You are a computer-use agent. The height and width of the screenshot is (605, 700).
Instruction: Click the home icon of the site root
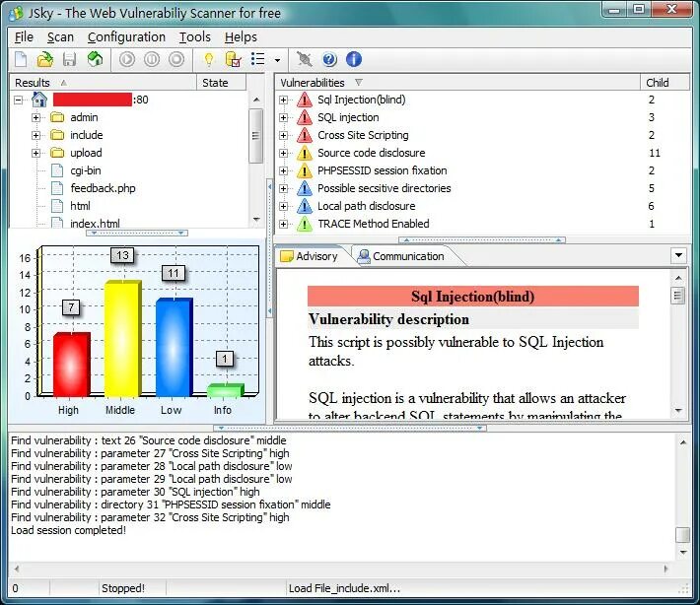39,100
